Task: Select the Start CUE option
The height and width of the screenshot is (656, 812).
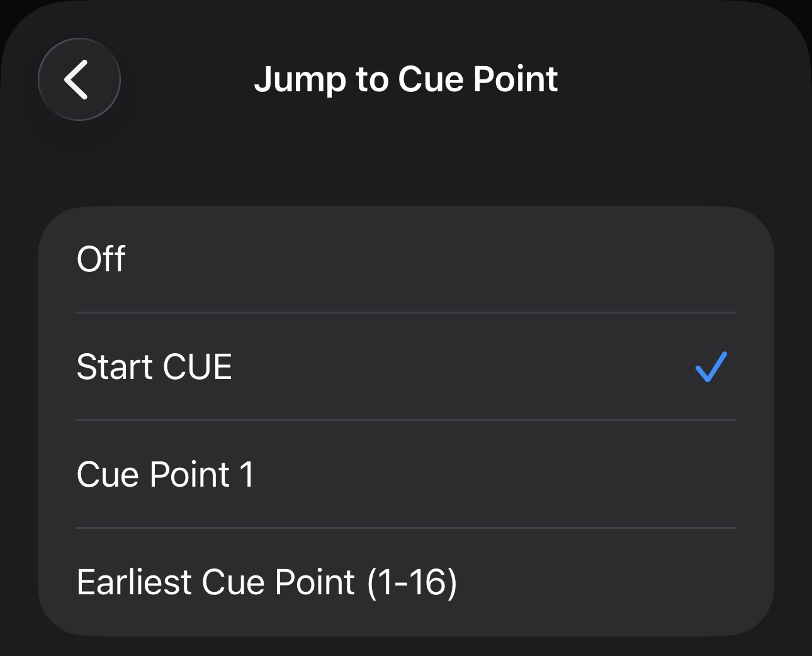Action: coord(405,367)
